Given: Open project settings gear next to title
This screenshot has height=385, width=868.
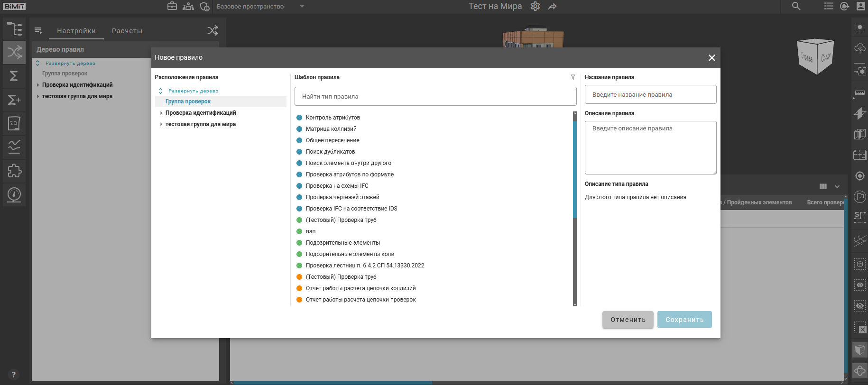Looking at the screenshot, I should coord(535,7).
